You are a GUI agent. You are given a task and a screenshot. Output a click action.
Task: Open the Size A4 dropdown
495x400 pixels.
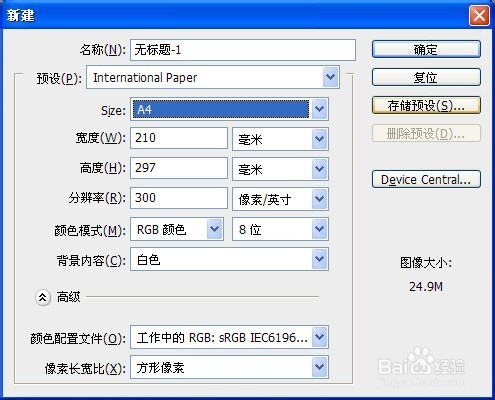[229, 109]
